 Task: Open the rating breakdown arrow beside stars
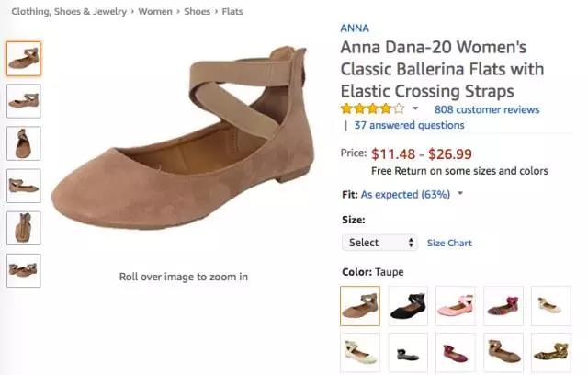415,109
